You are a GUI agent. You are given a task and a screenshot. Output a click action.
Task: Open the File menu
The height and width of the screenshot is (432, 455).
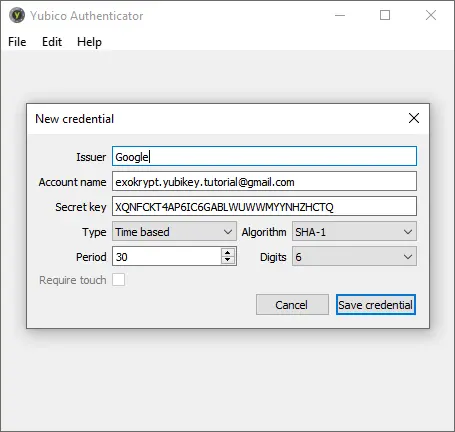[17, 42]
